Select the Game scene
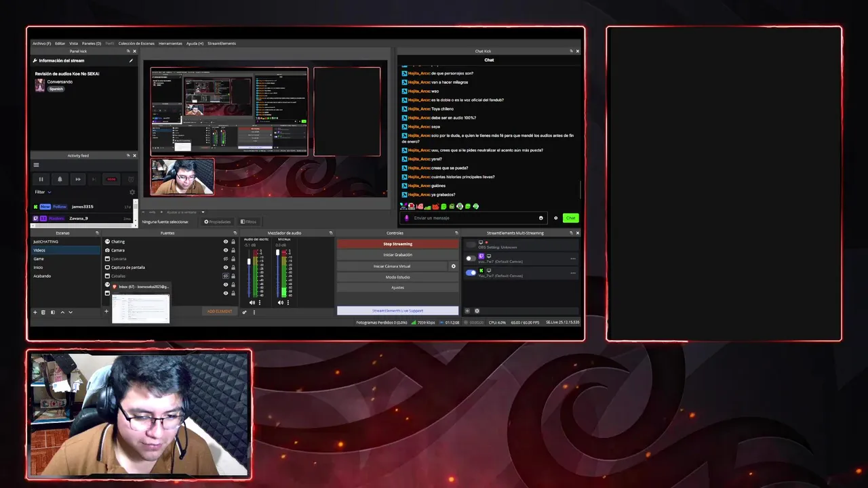 [x=66, y=259]
